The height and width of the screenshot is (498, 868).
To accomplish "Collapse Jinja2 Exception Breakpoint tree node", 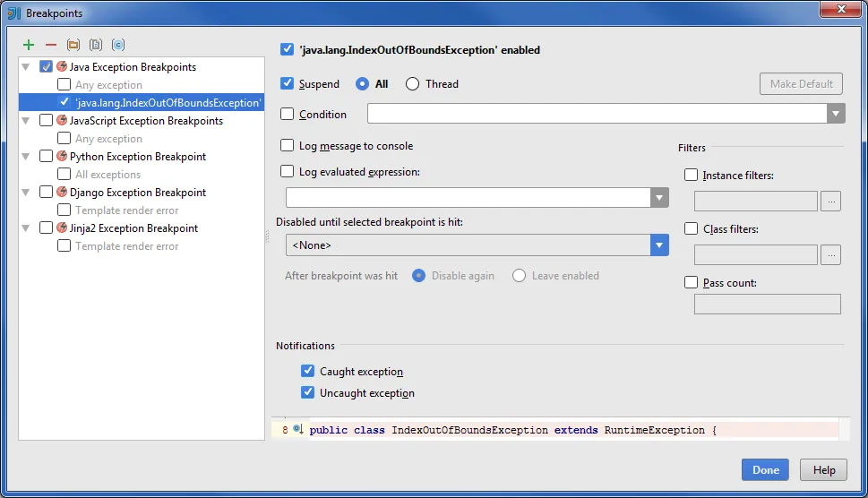I will tap(25, 228).
